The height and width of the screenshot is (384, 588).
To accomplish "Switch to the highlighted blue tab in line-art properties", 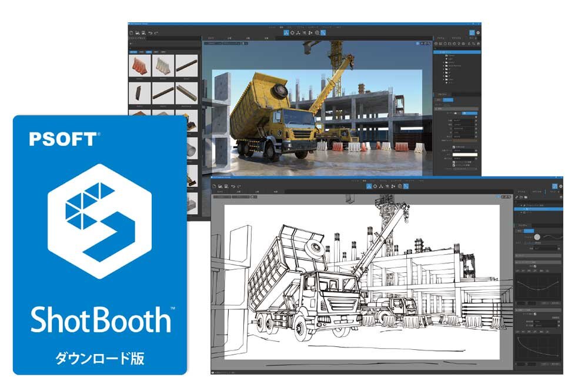I will (529, 231).
